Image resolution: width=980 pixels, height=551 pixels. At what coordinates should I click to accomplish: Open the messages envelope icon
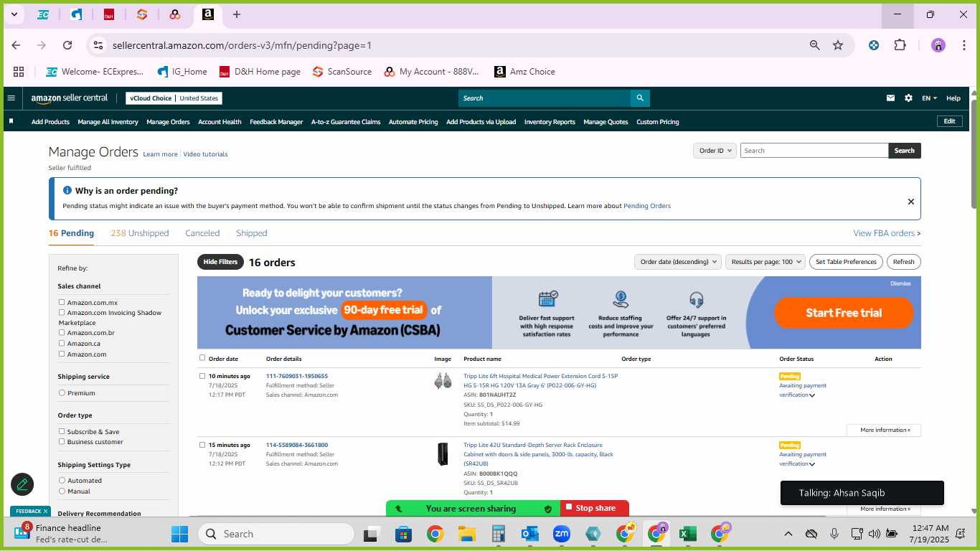click(890, 98)
